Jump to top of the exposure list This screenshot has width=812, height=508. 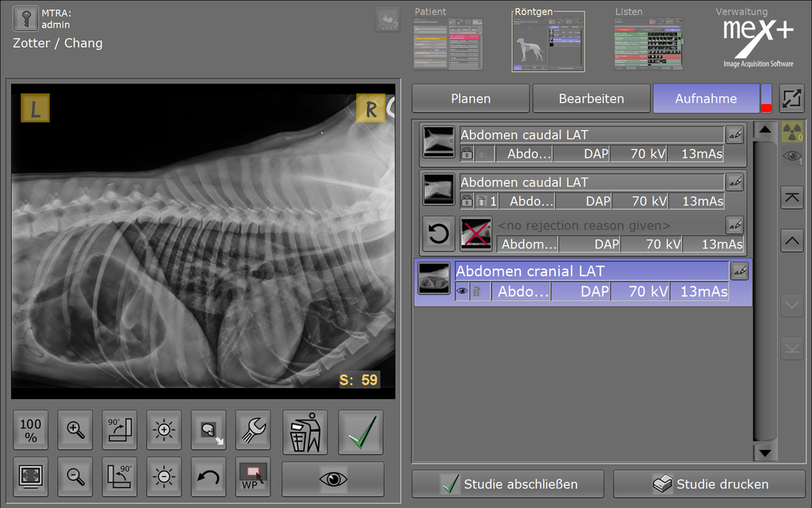[x=791, y=198]
